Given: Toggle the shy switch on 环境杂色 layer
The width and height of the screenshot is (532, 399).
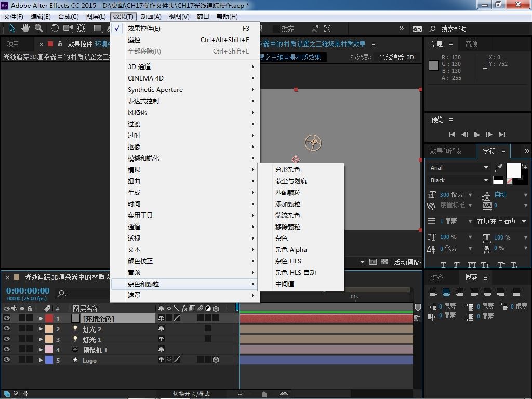Looking at the screenshot, I should pos(161,318).
